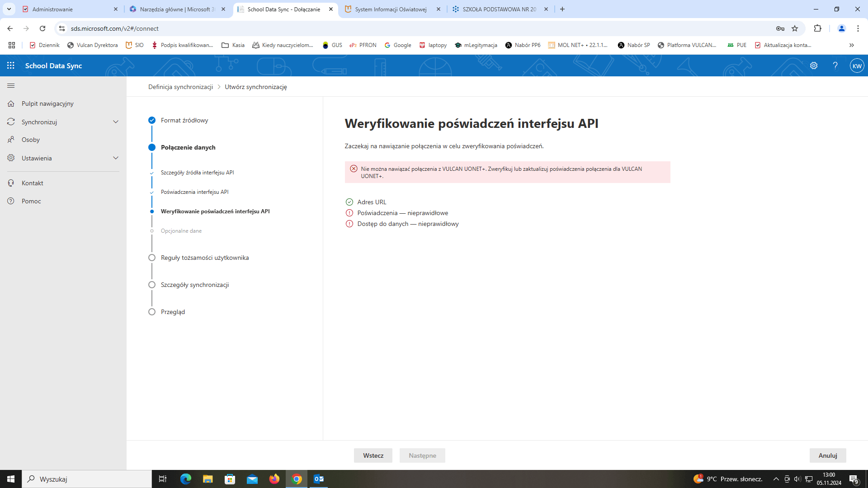Open the mLegitymacja bookmark
Screen dimensions: 868x488
(x=476, y=45)
